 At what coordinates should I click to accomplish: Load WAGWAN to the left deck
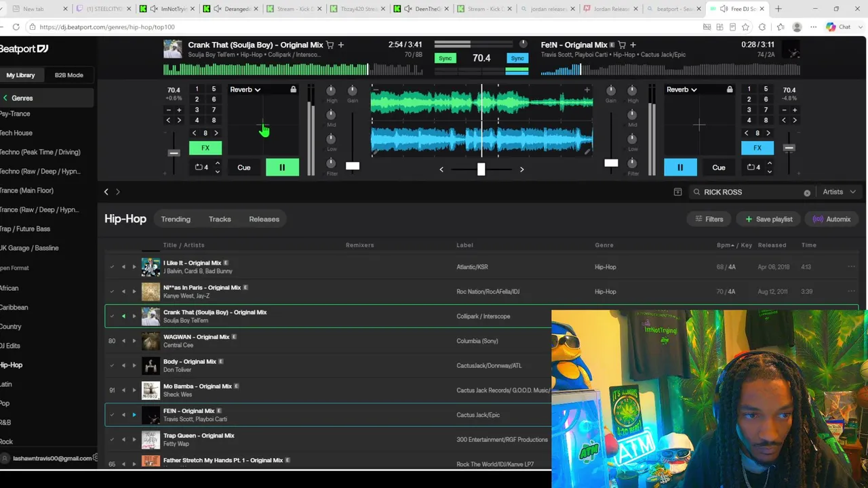[x=123, y=341]
